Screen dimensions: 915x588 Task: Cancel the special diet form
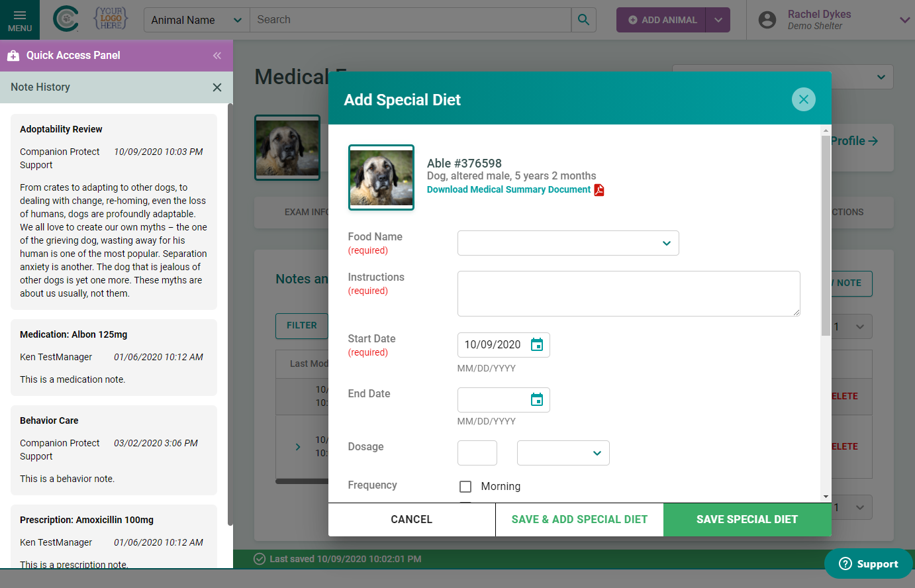(x=411, y=519)
